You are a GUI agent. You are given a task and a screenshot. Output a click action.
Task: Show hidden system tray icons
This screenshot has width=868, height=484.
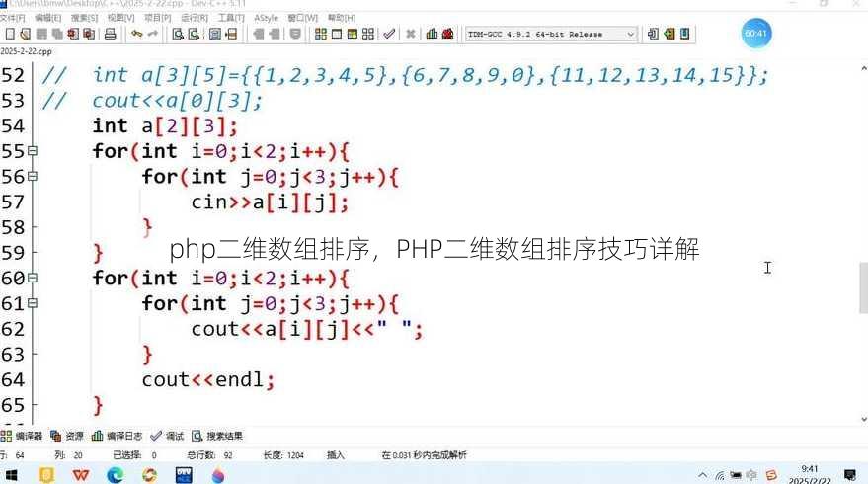coord(702,475)
